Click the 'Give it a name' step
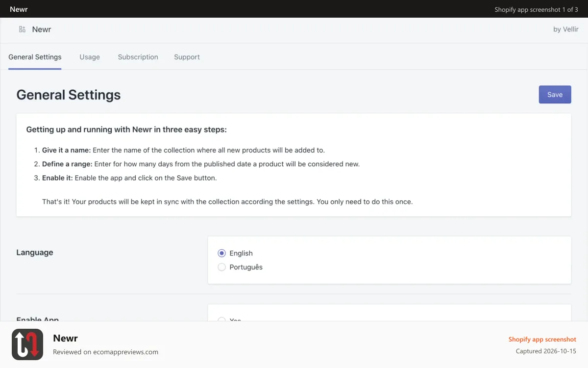This screenshot has width=588, height=368. [x=183, y=150]
